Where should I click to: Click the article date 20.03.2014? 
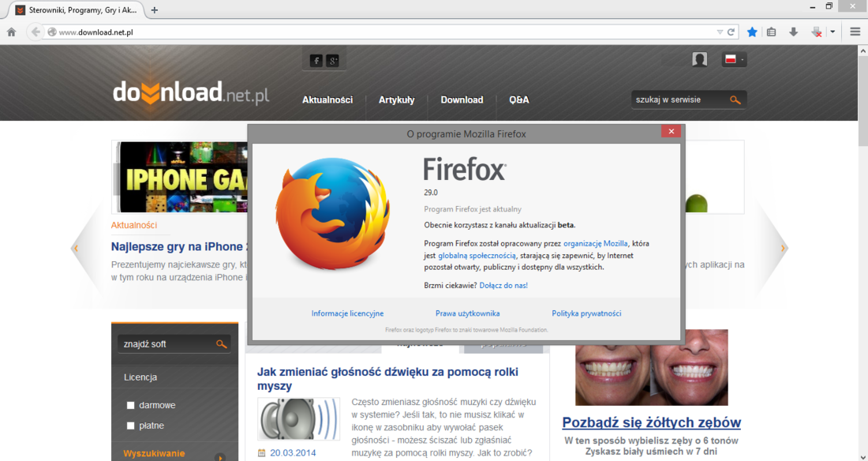click(x=293, y=453)
